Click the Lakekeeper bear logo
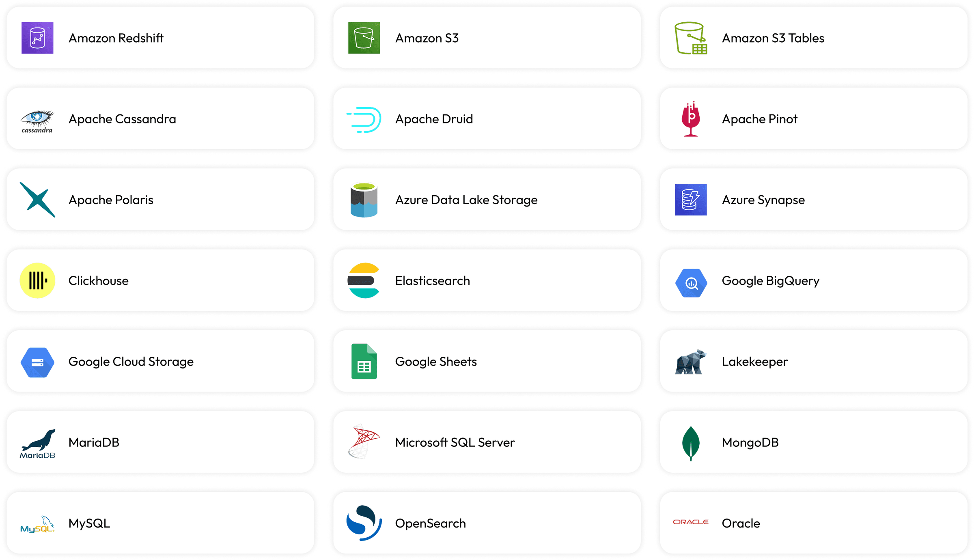The width and height of the screenshot is (974, 560). click(691, 362)
